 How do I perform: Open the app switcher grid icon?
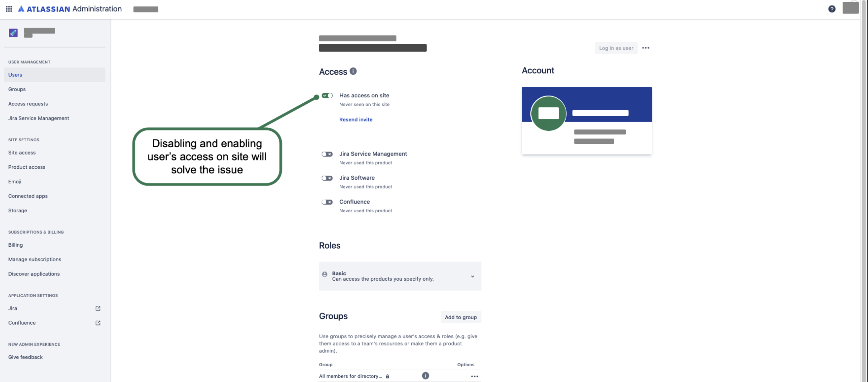click(9, 9)
